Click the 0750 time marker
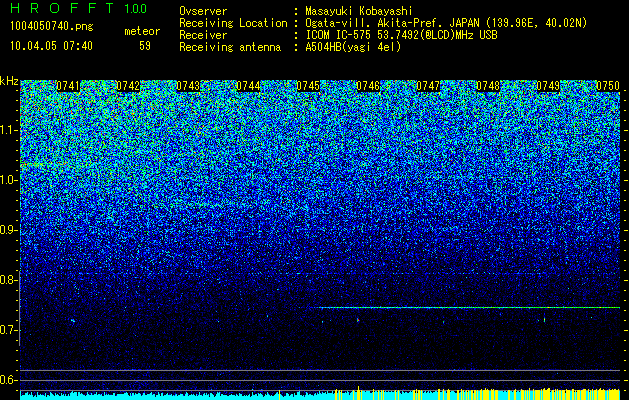 point(608,86)
